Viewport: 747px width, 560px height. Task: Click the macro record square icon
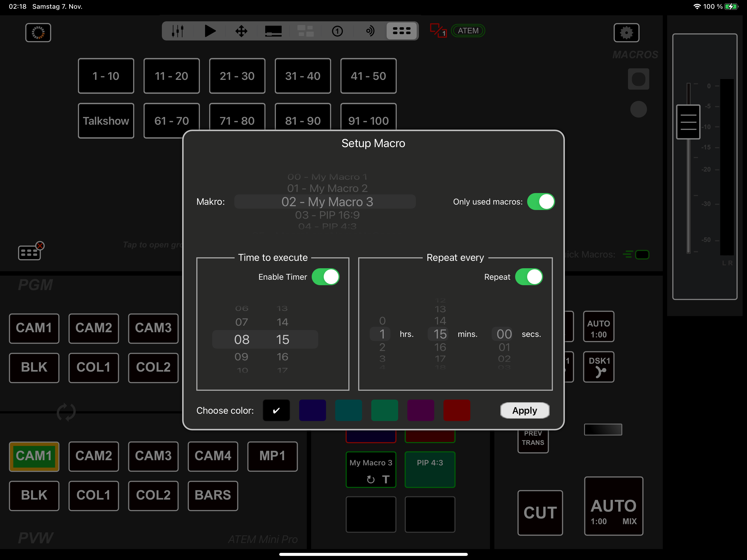click(638, 79)
